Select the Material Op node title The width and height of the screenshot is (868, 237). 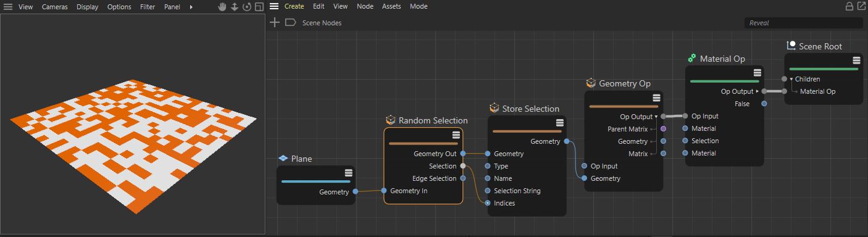(x=722, y=59)
